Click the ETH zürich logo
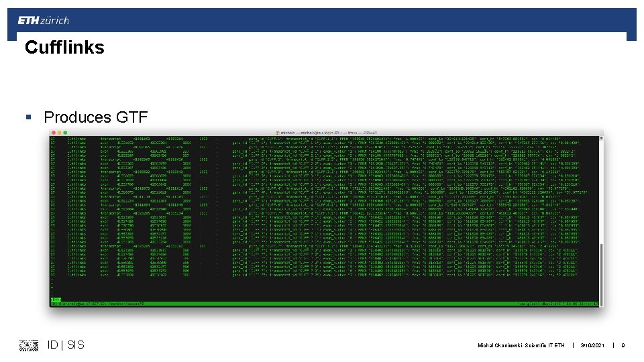The image size is (644, 362). pos(43,21)
